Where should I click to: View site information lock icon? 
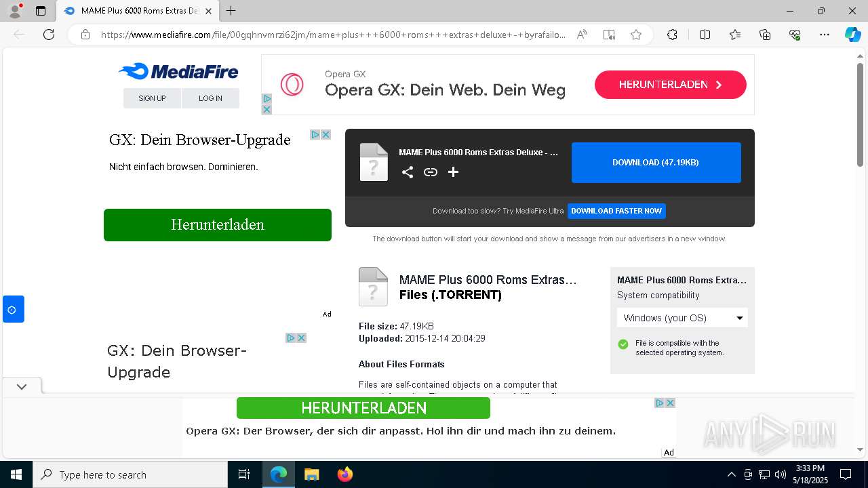coord(85,35)
